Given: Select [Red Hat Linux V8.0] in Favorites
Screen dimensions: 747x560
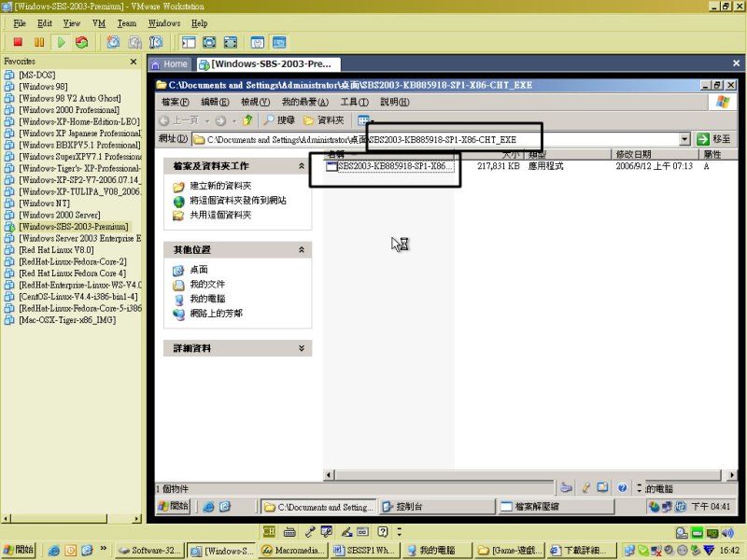Looking at the screenshot, I should [x=56, y=250].
